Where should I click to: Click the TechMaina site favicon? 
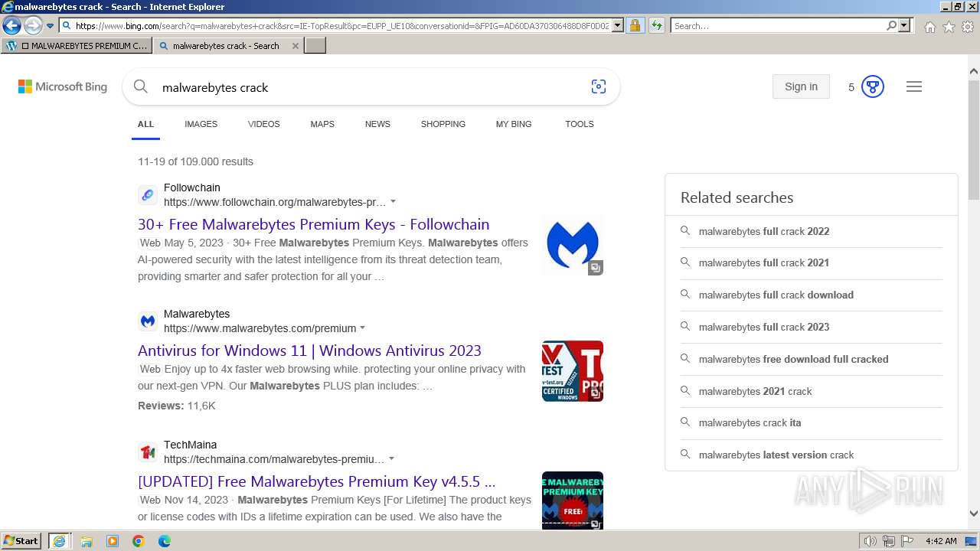[148, 452]
